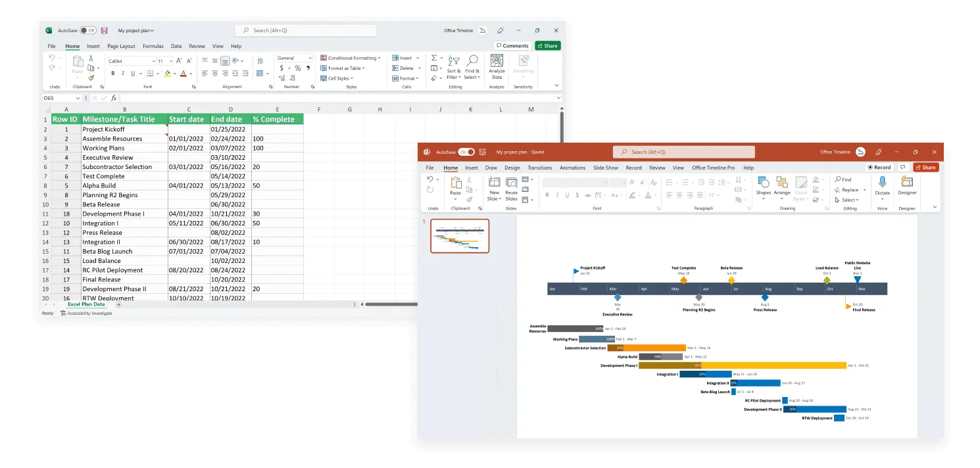Click the Excel Format Painter brush
The width and height of the screenshot is (980, 468).
(x=91, y=78)
